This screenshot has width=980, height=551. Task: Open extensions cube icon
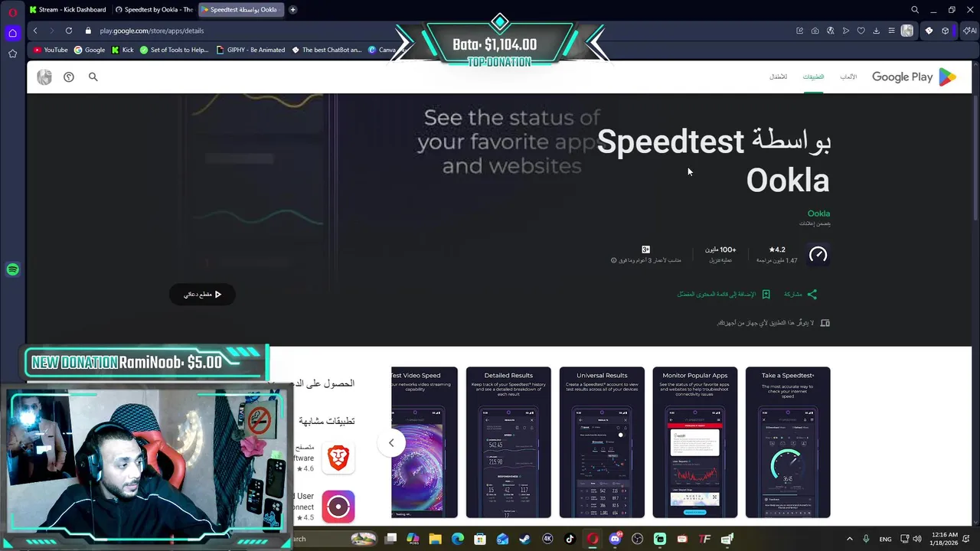coord(946,31)
